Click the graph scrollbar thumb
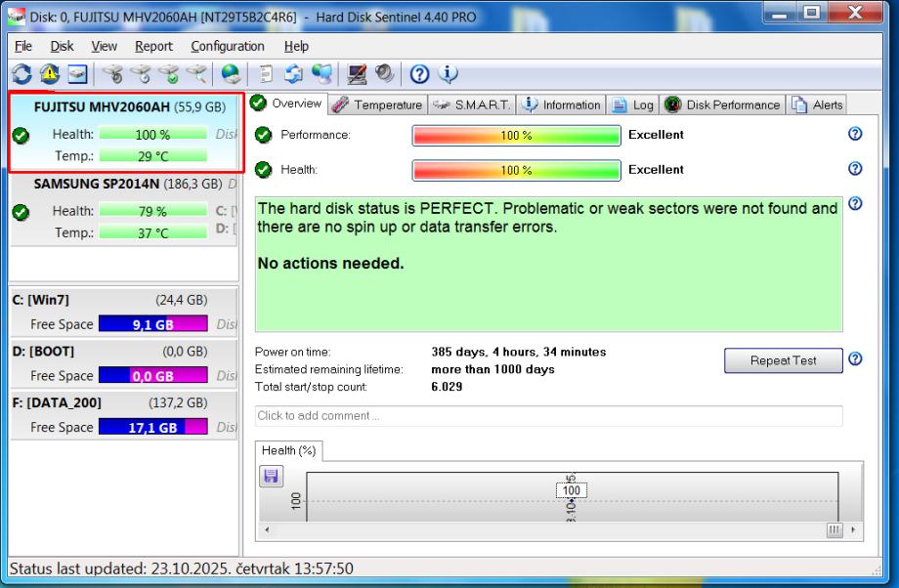 click(835, 530)
